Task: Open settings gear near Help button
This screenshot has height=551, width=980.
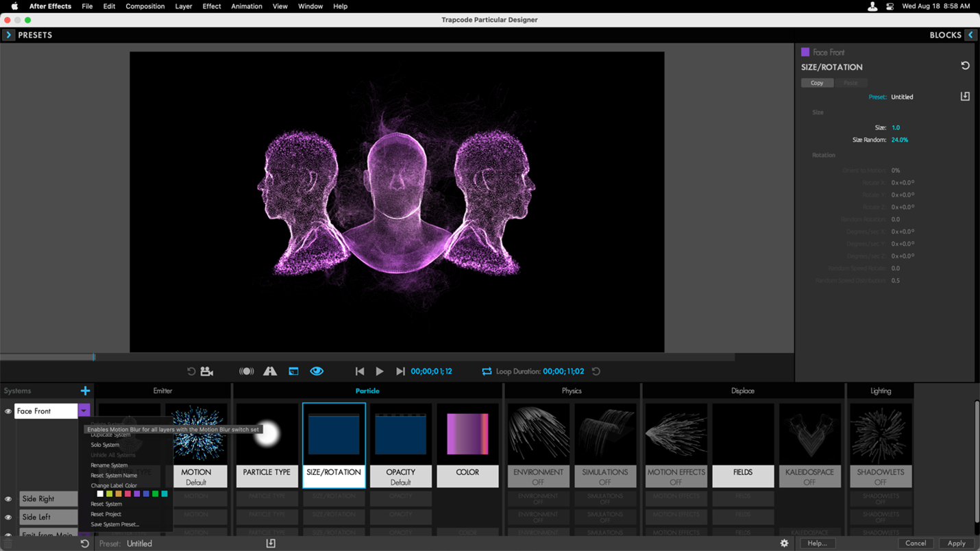Action: [x=784, y=543]
